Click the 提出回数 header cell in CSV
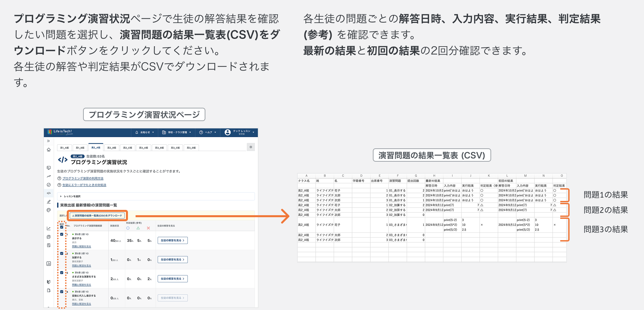 [x=416, y=181]
